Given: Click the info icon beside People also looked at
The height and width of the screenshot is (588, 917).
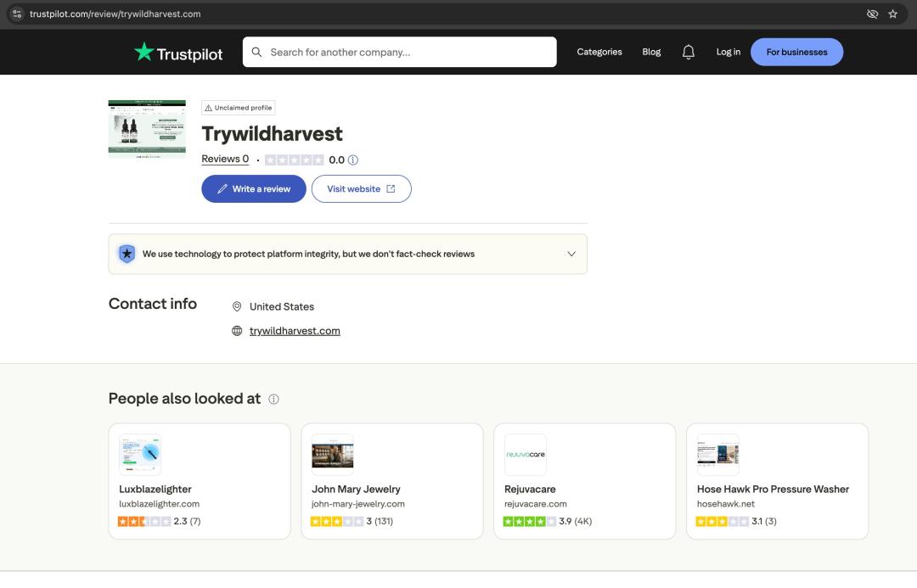Looking at the screenshot, I should (273, 399).
